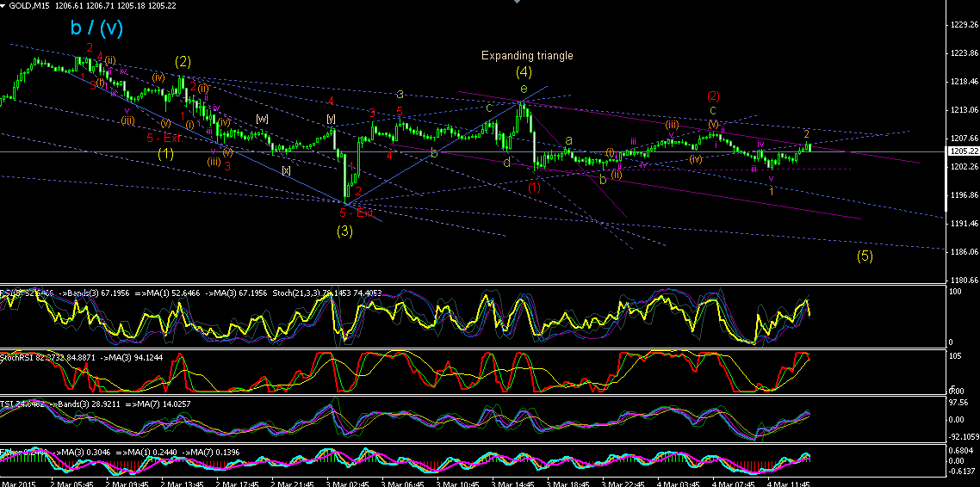The image size is (980, 487).
Task: Select the blue 'b / (v)' wave label
Action: (95, 27)
